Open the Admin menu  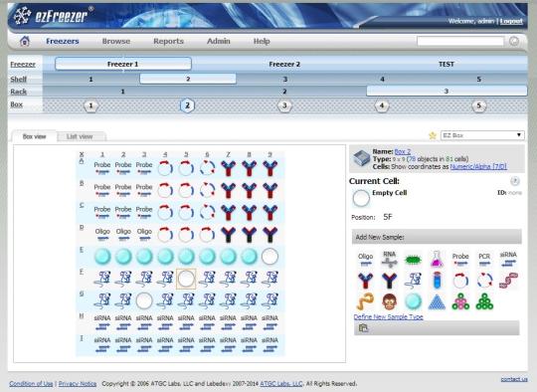point(219,41)
